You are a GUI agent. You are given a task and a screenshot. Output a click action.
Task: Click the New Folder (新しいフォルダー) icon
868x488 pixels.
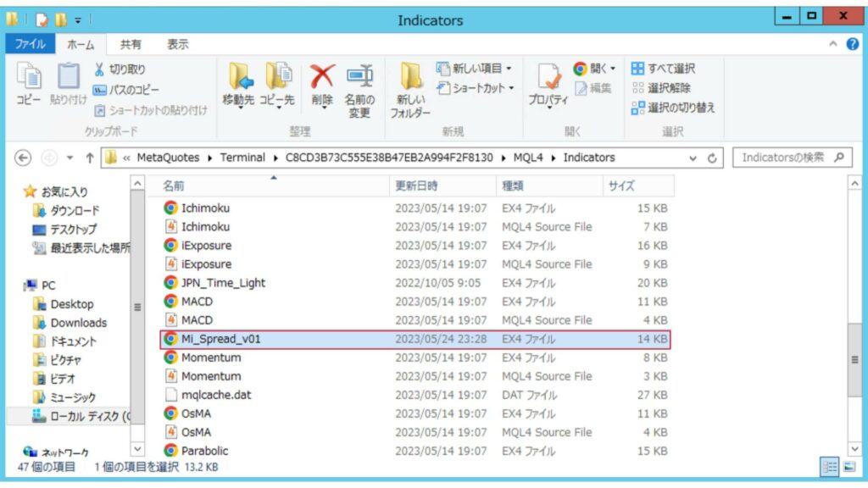click(410, 78)
